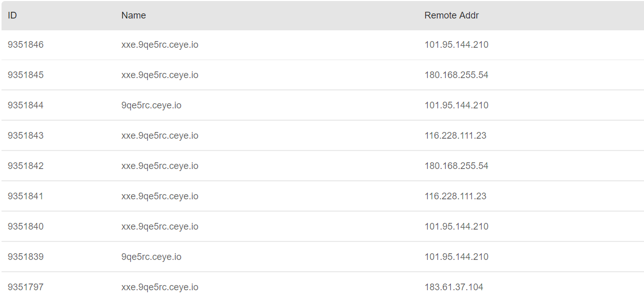Click the name 9qe5rc.ceye.io in row 9351844
Image resolution: width=644 pixels, height=301 pixels.
(x=151, y=105)
